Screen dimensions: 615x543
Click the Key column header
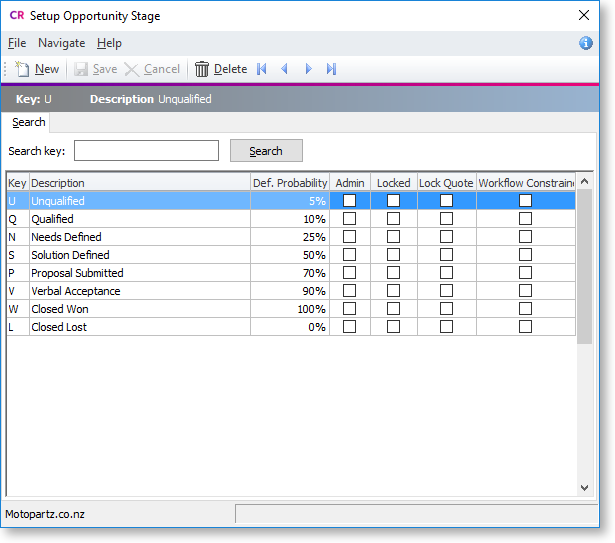coord(18,183)
